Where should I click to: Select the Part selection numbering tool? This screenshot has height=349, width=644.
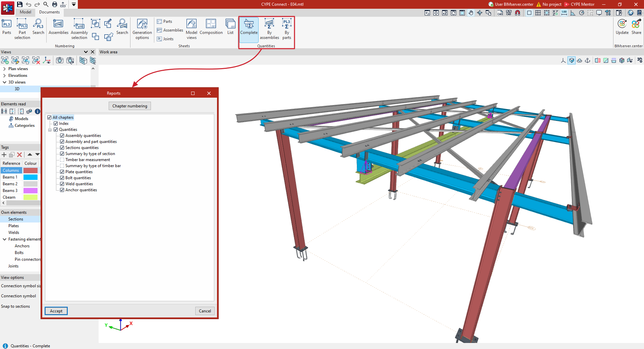pos(22,29)
